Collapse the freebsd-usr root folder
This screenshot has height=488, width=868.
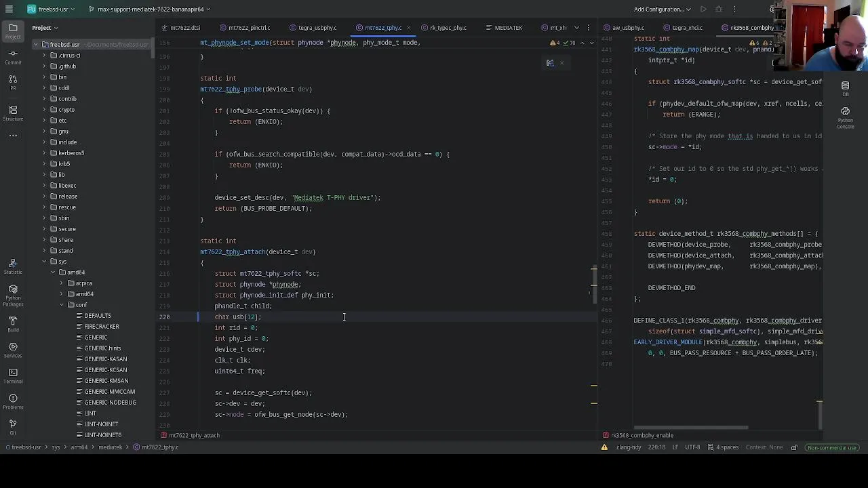coord(36,45)
